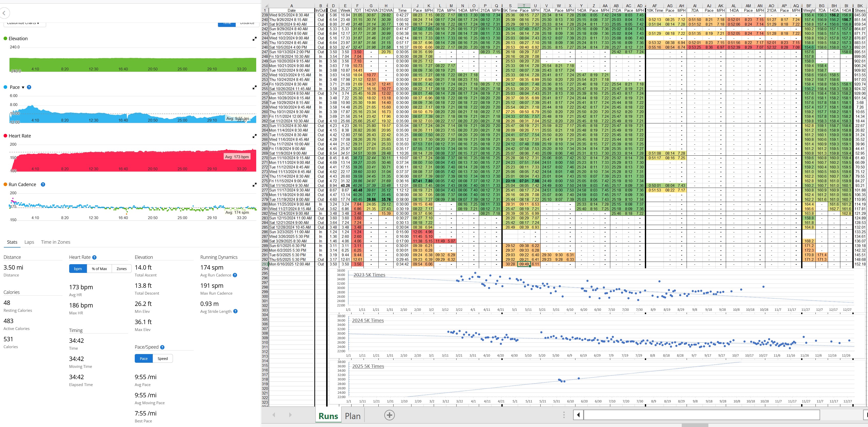
Task: Go back using the left chevron in Garmin
Action: (4, 14)
